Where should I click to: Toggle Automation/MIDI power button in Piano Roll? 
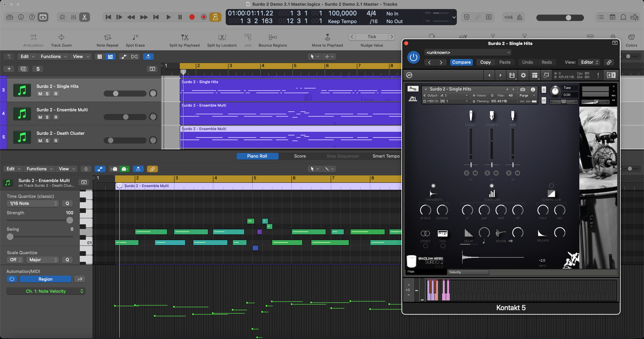(x=12, y=279)
